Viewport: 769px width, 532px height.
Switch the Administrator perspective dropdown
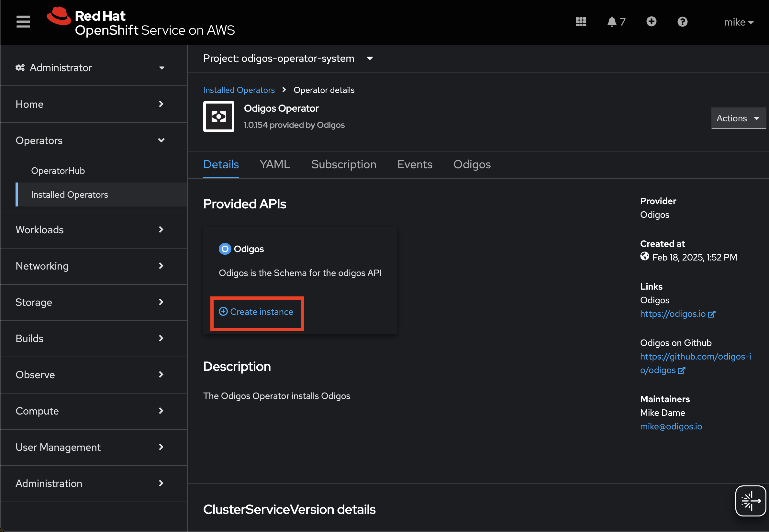(90, 68)
